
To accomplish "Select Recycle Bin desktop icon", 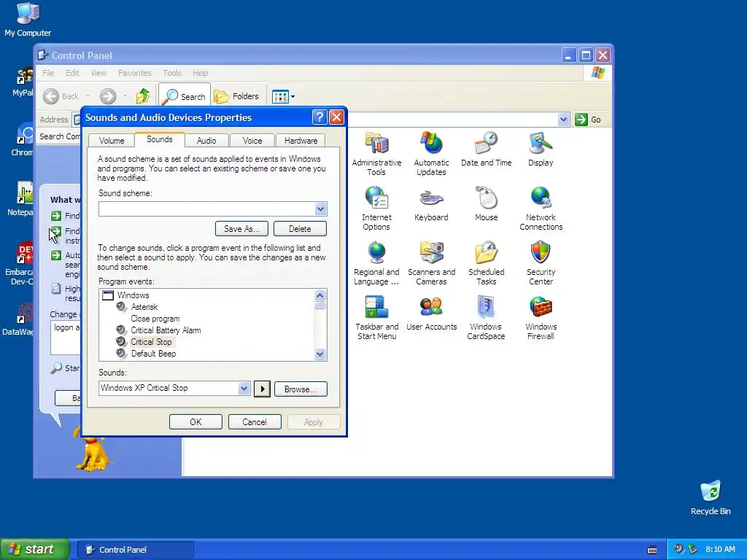I will [711, 497].
